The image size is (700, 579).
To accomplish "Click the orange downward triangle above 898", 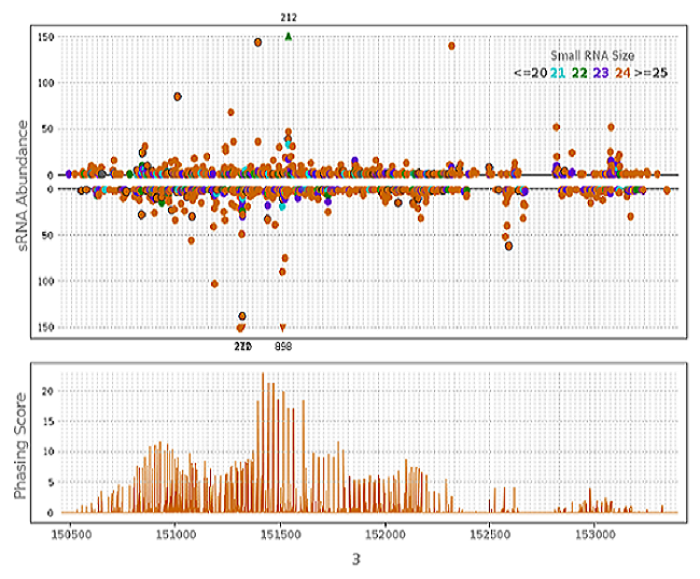I will [x=283, y=328].
